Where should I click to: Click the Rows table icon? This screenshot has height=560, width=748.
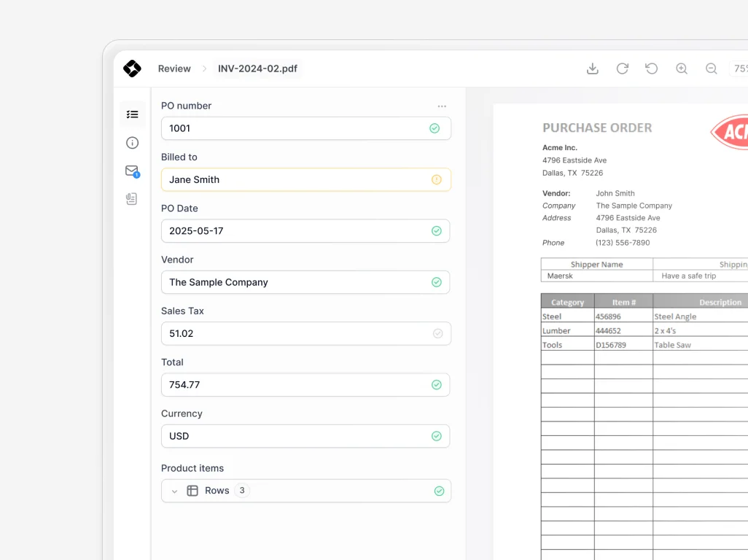(192, 491)
